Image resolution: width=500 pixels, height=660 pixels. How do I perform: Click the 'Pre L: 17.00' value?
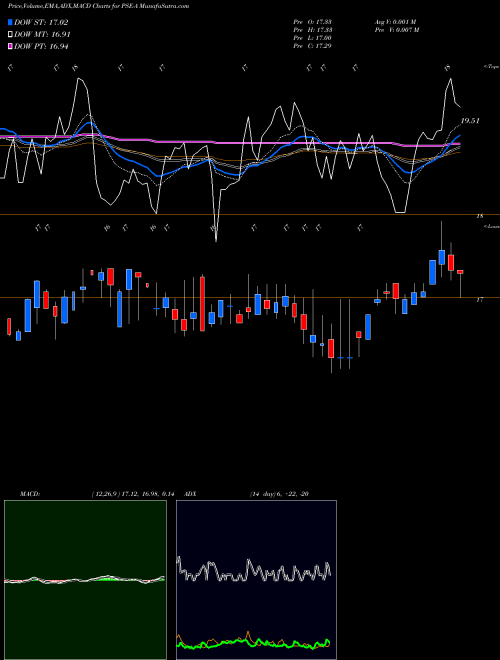[x=312, y=37]
